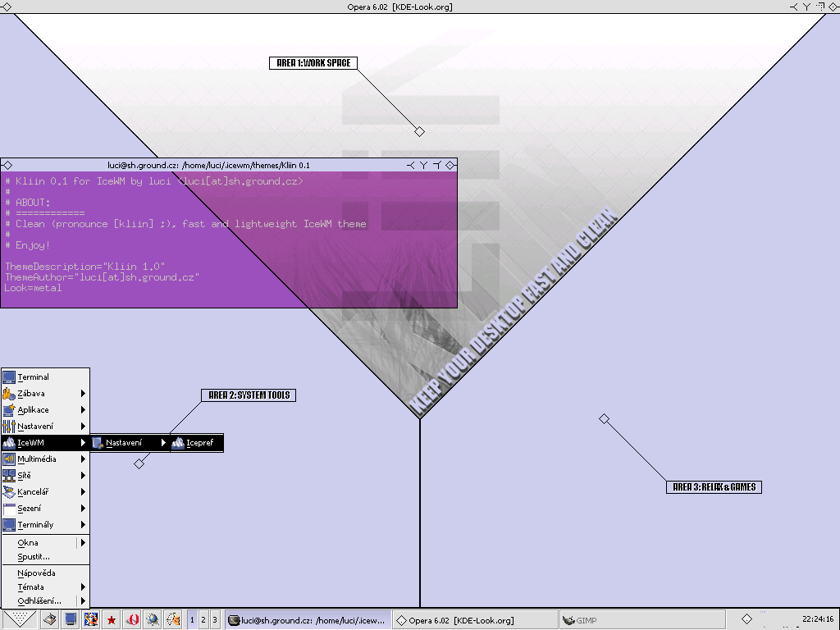Switch to workspace 3
The width and height of the screenshot is (840, 630).
(x=215, y=620)
